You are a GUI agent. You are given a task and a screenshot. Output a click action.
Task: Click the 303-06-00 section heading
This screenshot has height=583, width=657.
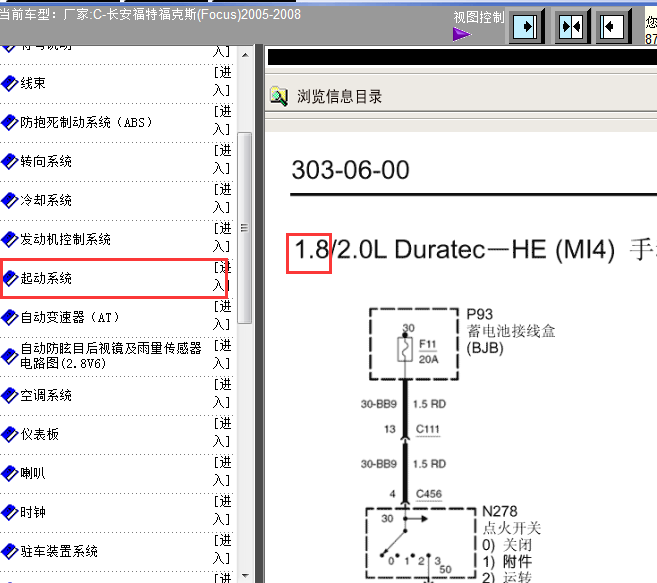350,170
